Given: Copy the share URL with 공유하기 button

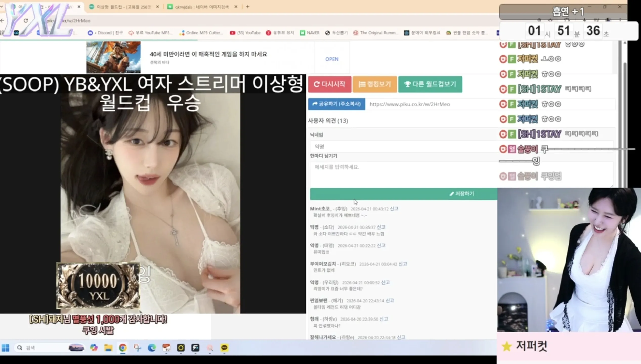Looking at the screenshot, I should coord(336,104).
